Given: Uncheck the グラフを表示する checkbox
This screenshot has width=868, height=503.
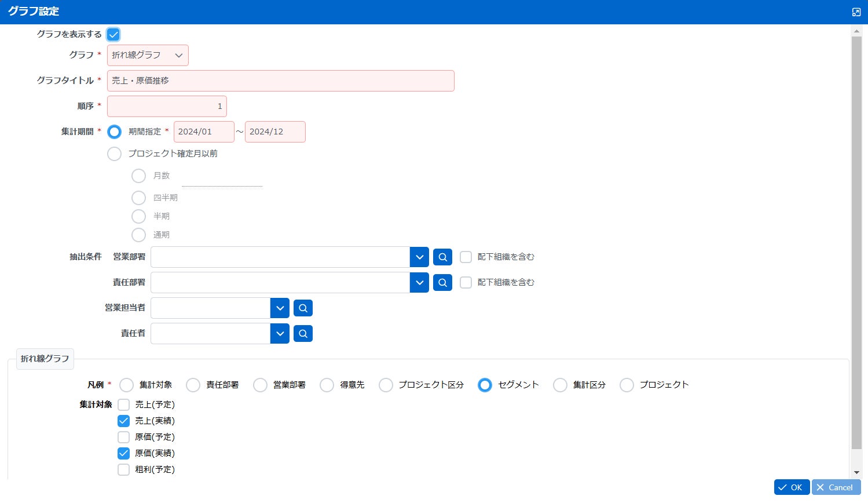Looking at the screenshot, I should click(x=113, y=35).
